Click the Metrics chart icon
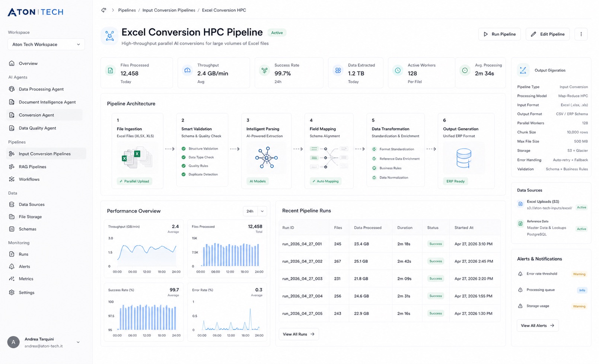The height and width of the screenshot is (364, 599). [12, 279]
